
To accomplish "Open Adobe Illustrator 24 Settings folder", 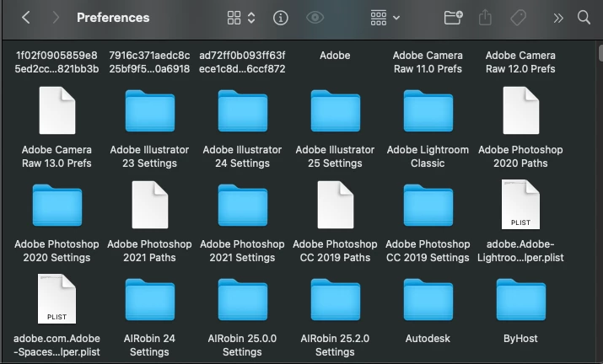I will click(x=243, y=110).
